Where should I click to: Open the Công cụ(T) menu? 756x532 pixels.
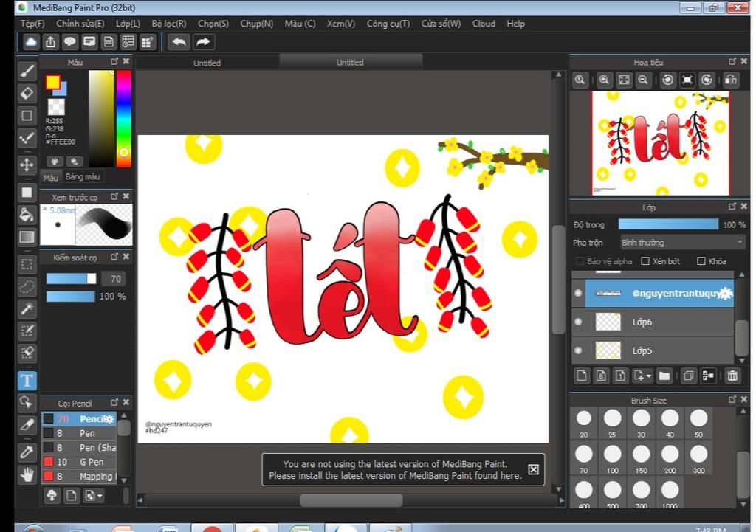(x=388, y=24)
